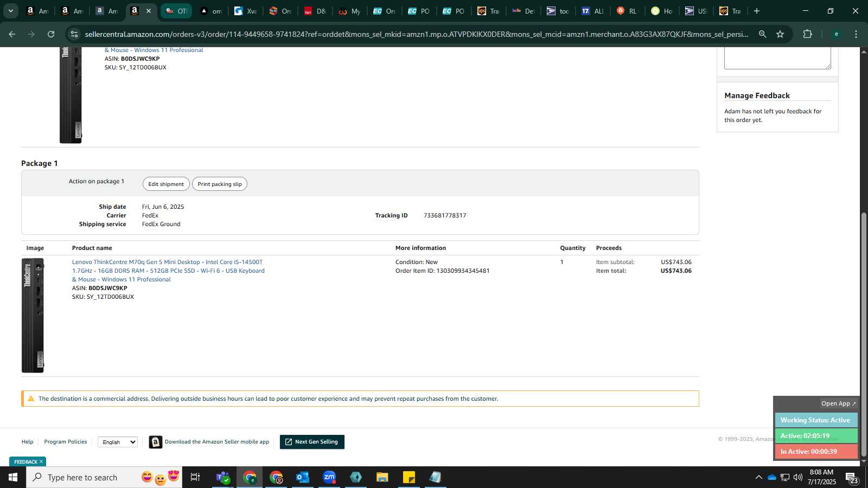Open Task View on the taskbar
Image resolution: width=868 pixels, height=488 pixels.
(x=195, y=477)
